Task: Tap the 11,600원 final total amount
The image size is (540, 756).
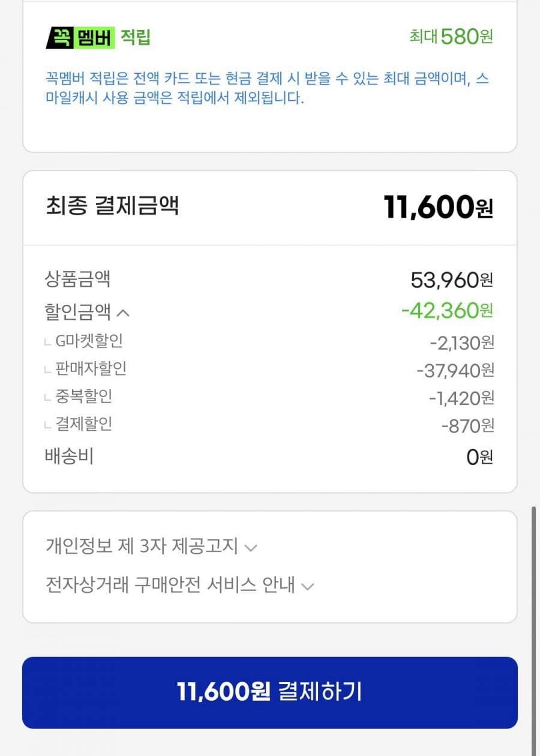Action: (439, 208)
